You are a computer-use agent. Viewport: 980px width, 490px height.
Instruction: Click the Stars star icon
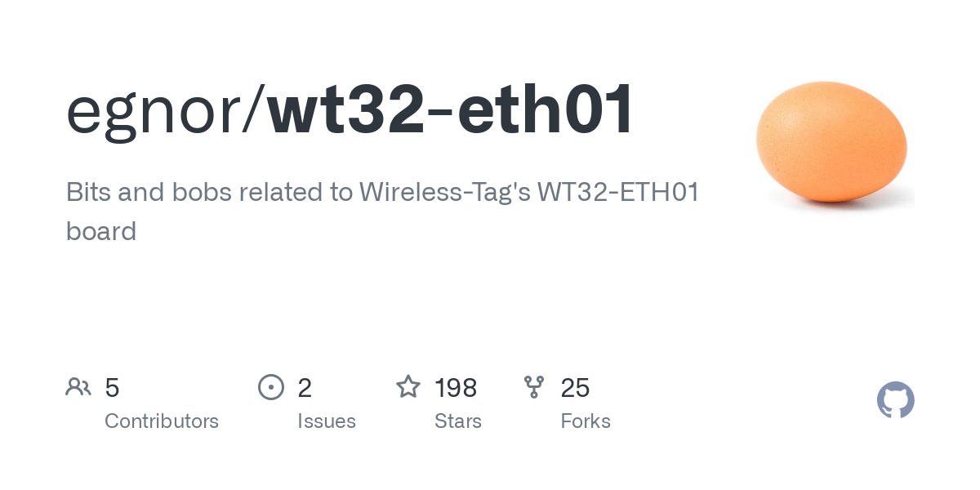click(x=408, y=386)
